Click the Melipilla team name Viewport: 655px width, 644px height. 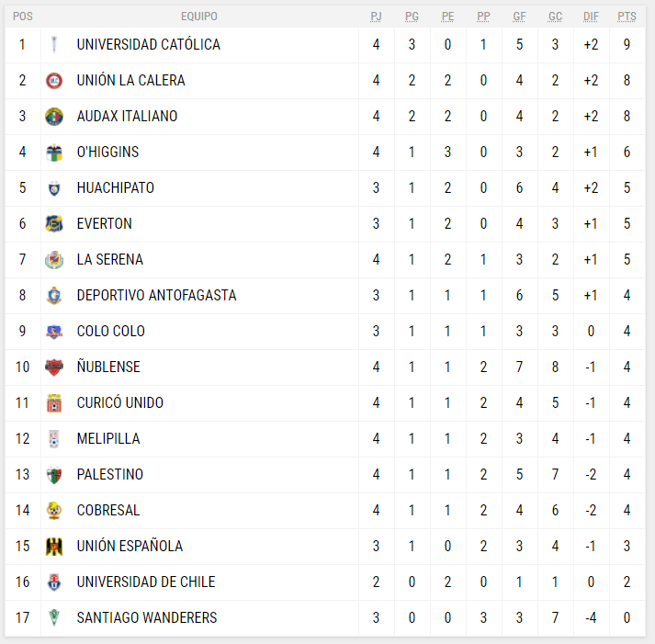(x=108, y=438)
